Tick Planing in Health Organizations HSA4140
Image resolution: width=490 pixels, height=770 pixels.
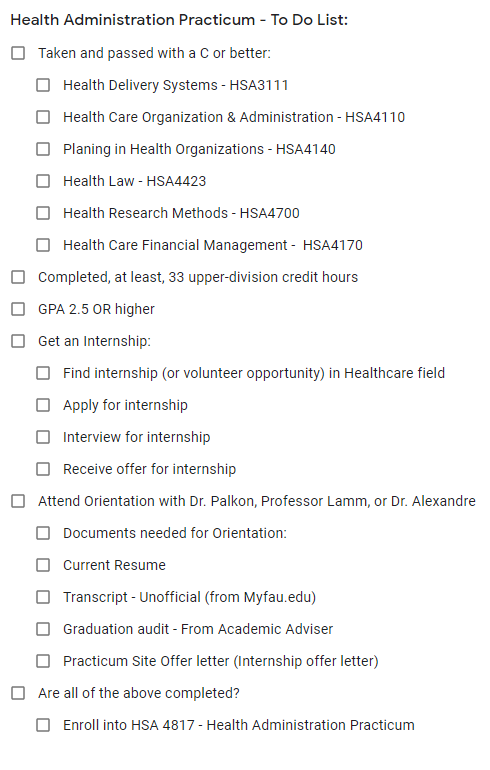[x=43, y=149]
